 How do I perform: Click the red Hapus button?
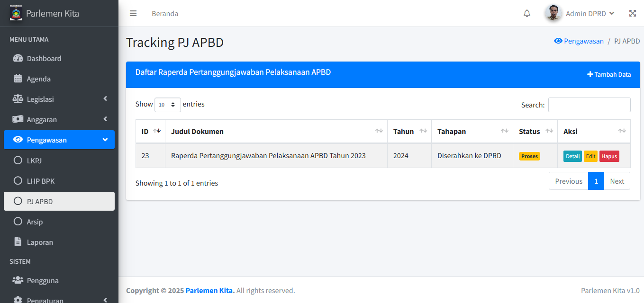point(609,156)
